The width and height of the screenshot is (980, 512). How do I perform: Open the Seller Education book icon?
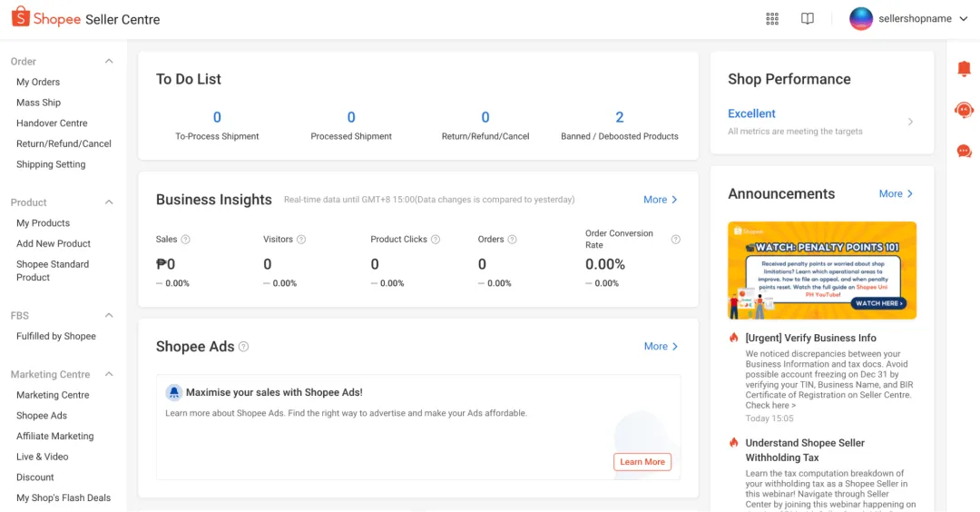pos(808,19)
